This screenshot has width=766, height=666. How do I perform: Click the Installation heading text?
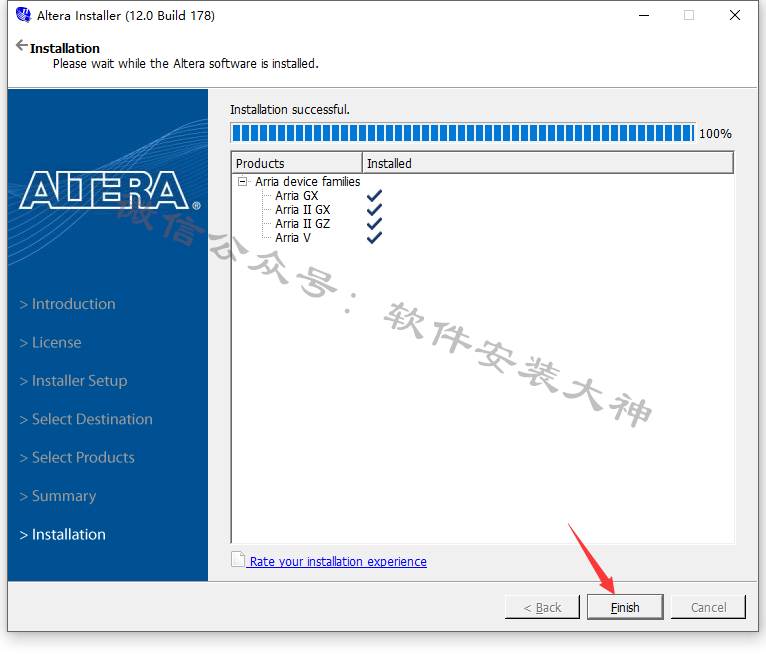[x=64, y=48]
